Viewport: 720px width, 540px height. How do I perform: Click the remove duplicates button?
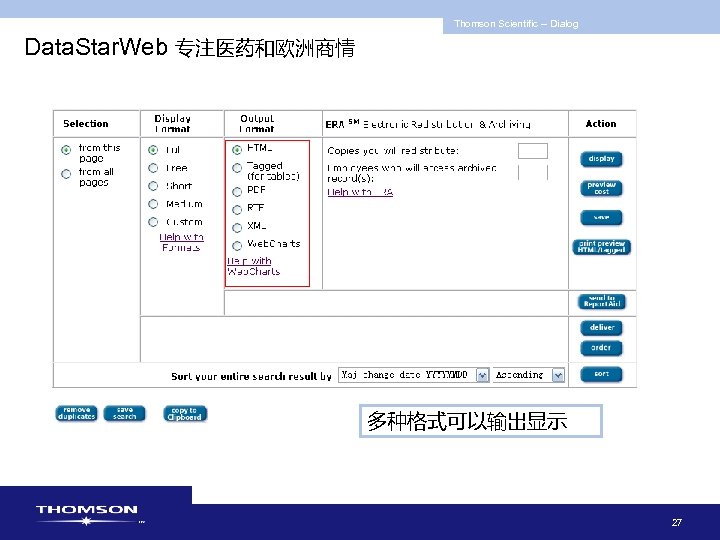point(76,413)
